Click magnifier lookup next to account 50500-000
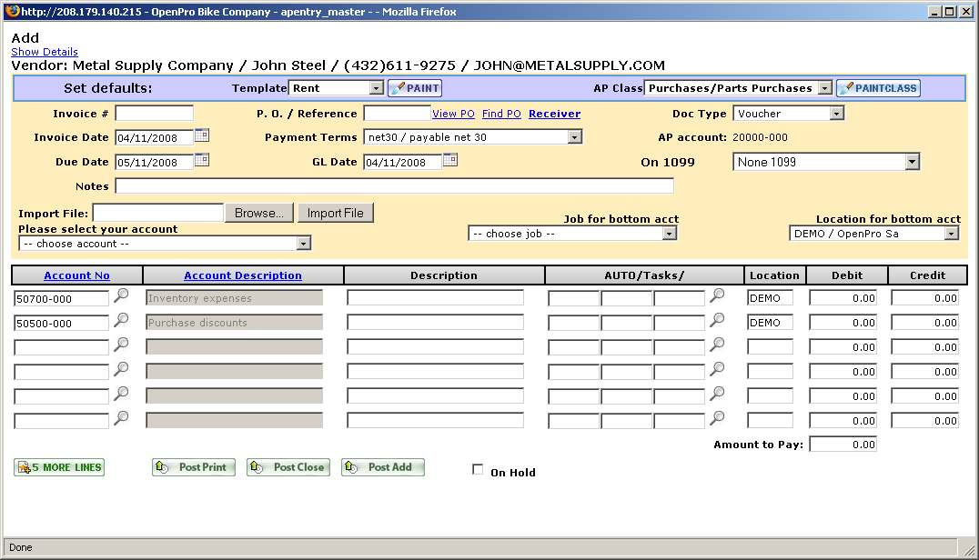The image size is (979, 560). (x=121, y=320)
